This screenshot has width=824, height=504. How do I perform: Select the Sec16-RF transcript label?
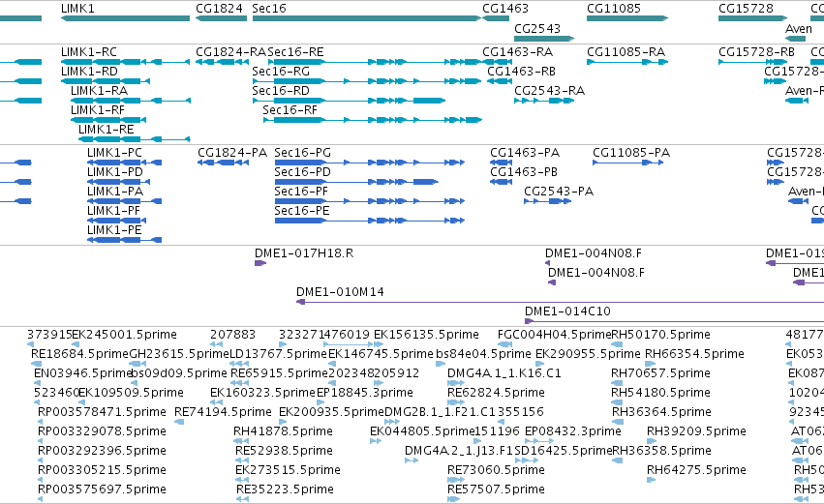coord(290,110)
